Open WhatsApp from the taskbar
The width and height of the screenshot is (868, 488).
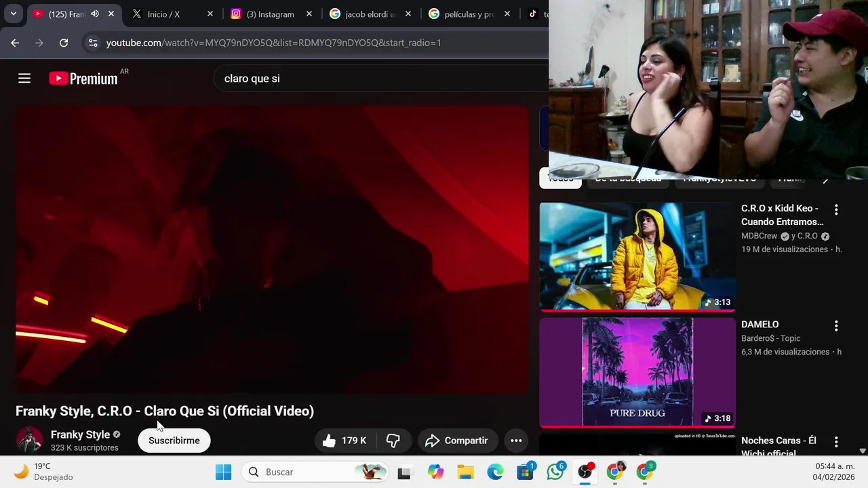point(555,472)
